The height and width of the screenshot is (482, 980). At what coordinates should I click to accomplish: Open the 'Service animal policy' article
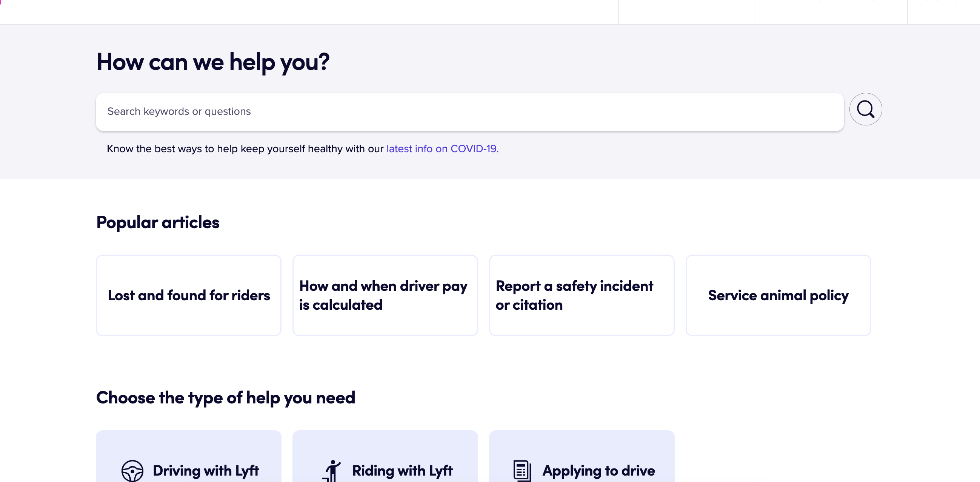(x=778, y=295)
